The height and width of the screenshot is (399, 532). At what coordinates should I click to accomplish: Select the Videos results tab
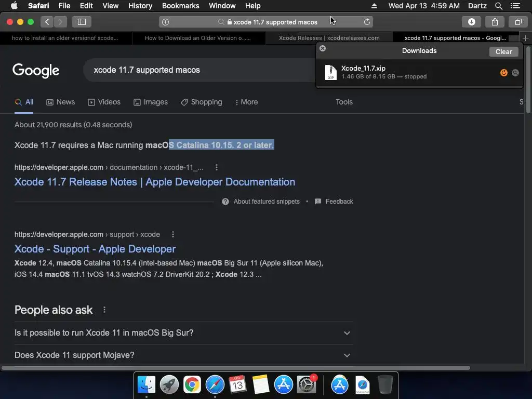pyautogui.click(x=104, y=102)
